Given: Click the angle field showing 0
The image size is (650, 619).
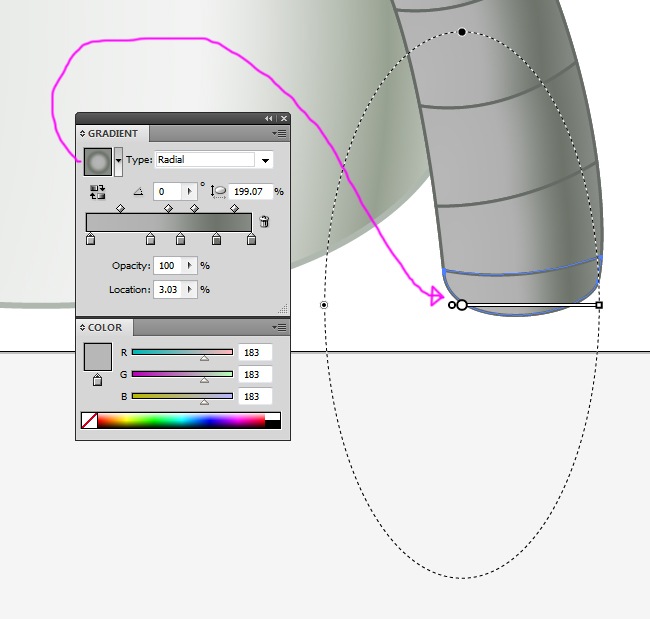Looking at the screenshot, I should coord(167,192).
